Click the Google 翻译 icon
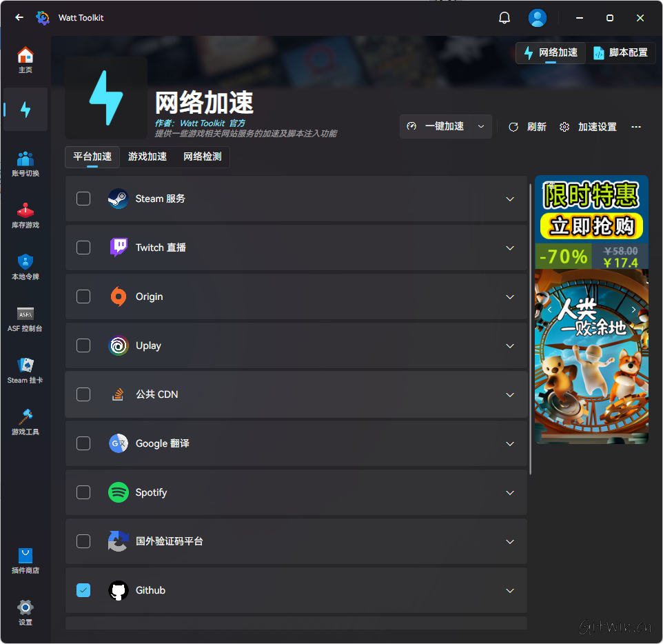The width and height of the screenshot is (663, 644). (x=119, y=443)
